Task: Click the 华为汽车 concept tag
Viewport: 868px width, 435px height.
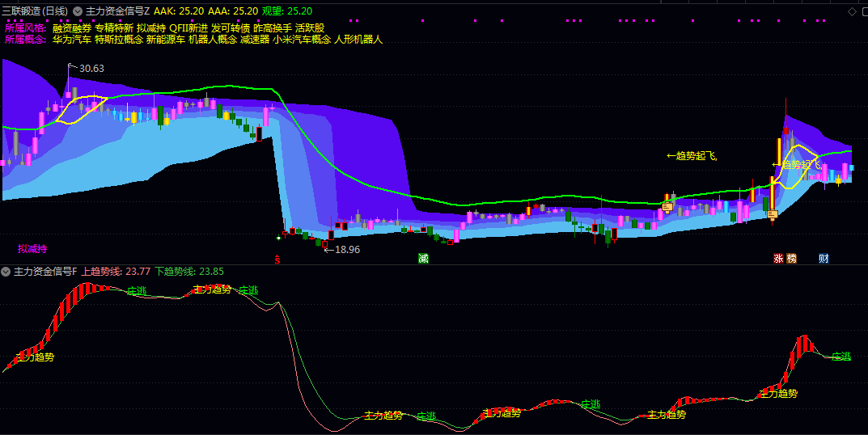Action: pyautogui.click(x=72, y=40)
